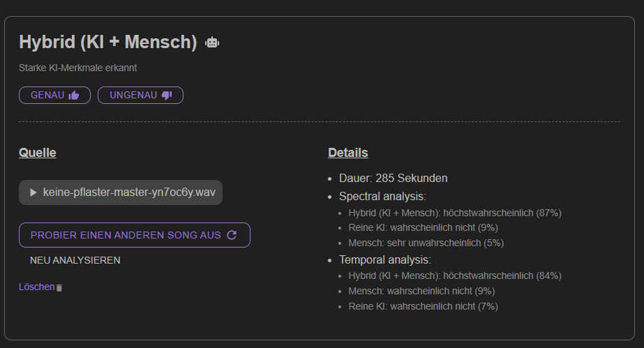This screenshot has width=644, height=348.
Task: Click the robot icon beside Hybrid heading
Action: coord(212,43)
